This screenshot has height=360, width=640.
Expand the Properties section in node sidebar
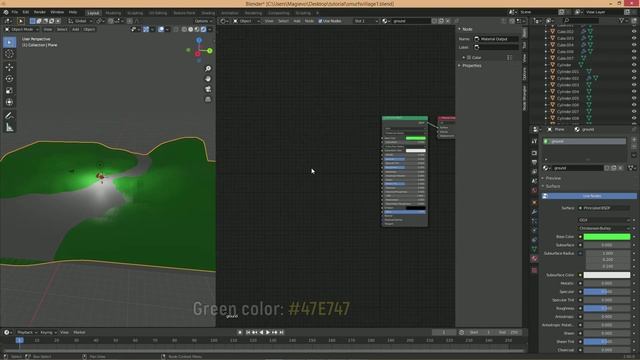click(471, 66)
